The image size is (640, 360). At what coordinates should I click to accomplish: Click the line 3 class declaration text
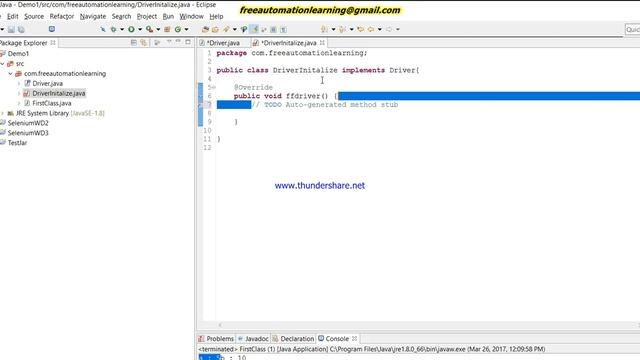(x=318, y=70)
